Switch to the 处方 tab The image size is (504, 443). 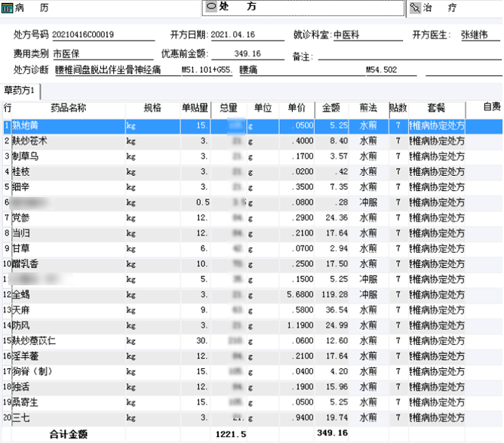(303, 7)
